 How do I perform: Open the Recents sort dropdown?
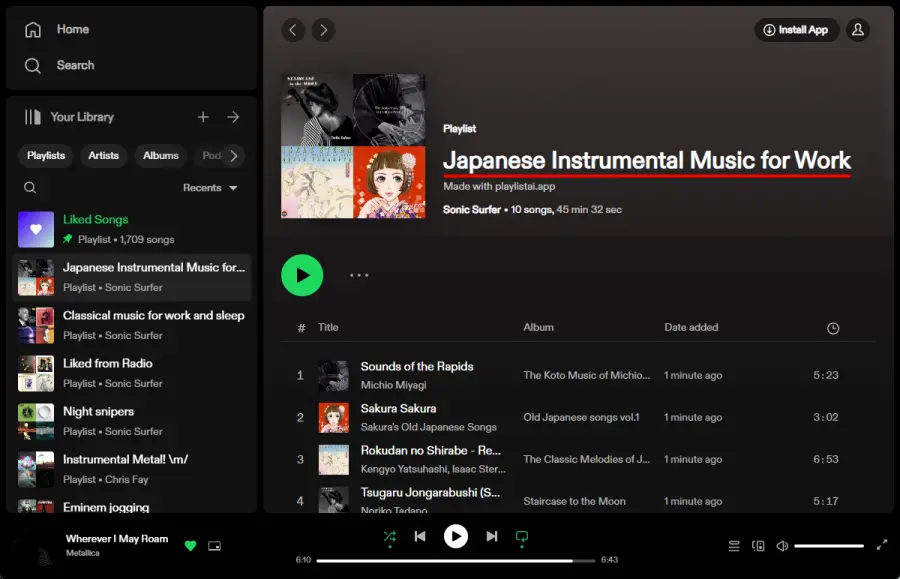click(x=210, y=188)
